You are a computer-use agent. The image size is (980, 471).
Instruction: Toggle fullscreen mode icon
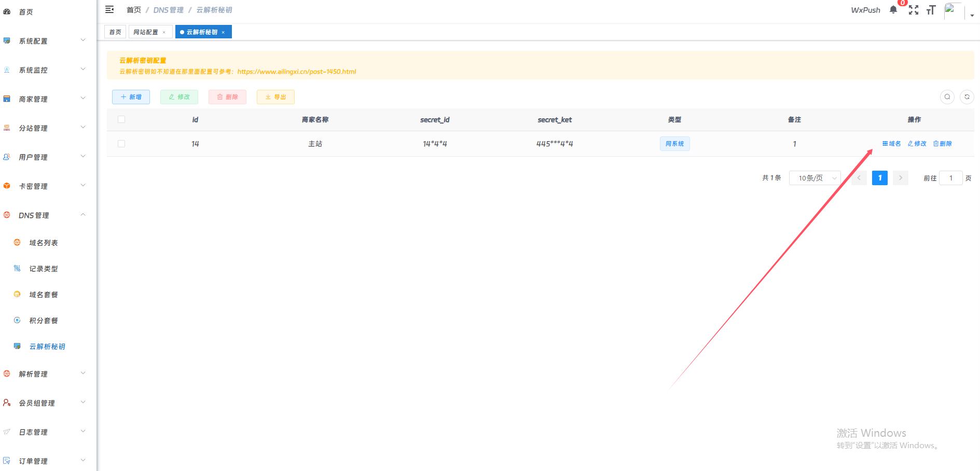[x=913, y=10]
